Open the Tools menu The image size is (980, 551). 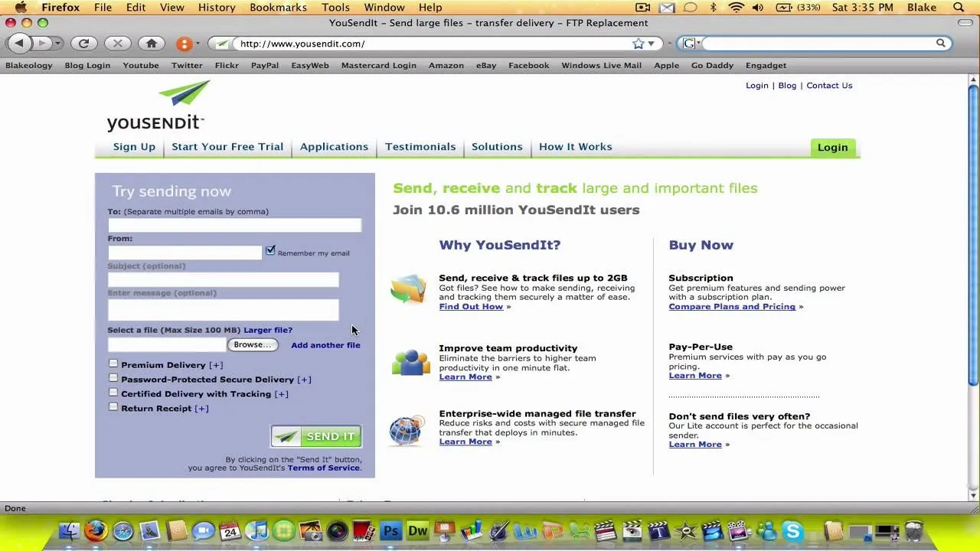tap(335, 8)
